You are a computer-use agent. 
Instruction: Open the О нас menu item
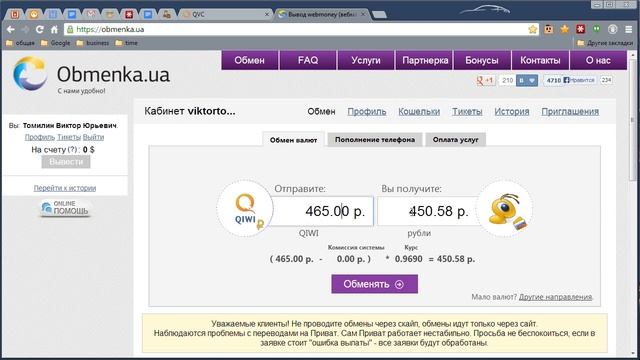[598, 60]
